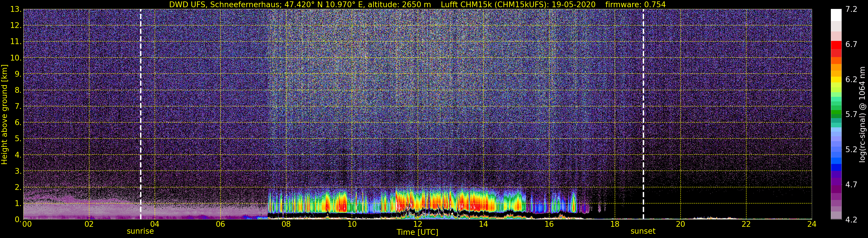Click the height axis tick label '10.'

16,58
